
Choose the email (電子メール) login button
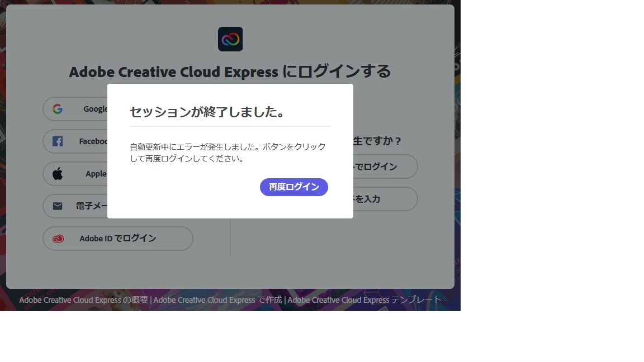[x=75, y=206]
